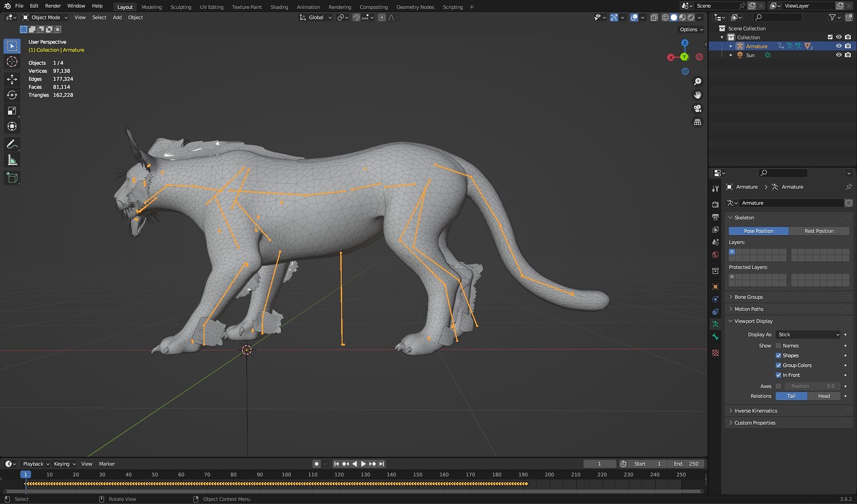The height and width of the screenshot is (504, 857).
Task: Hide Sun in viewport via eye icon
Action: 839,55
